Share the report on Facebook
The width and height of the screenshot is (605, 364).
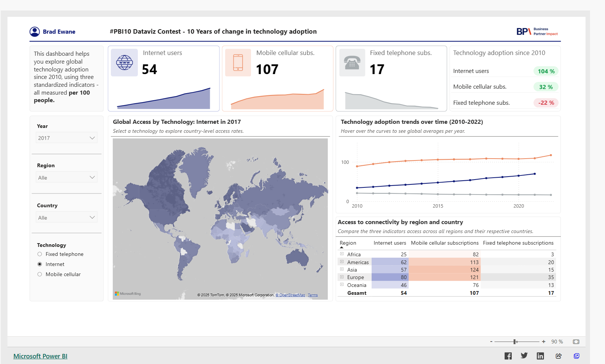click(x=508, y=356)
